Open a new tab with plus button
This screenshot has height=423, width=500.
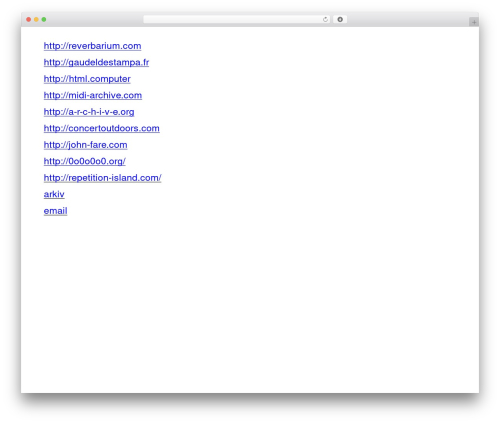474,22
